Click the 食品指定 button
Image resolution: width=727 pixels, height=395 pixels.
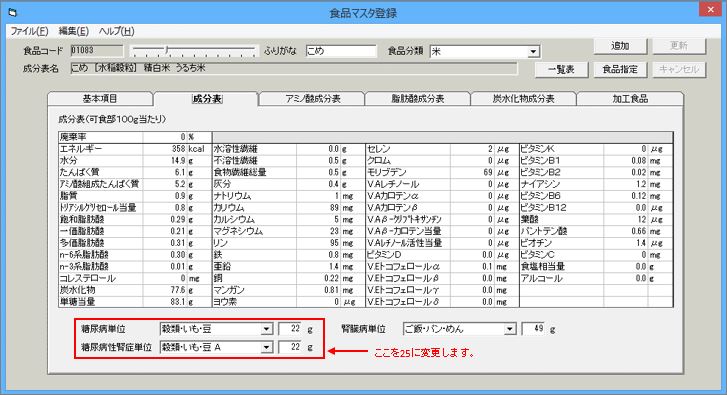tap(620, 70)
